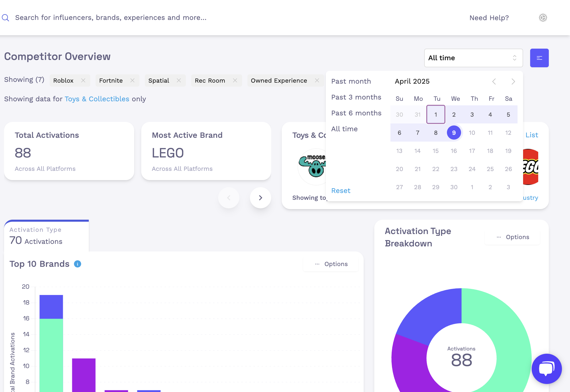This screenshot has height=392, width=570.
Task: Select April 9 in the calendar
Action: pos(454,133)
